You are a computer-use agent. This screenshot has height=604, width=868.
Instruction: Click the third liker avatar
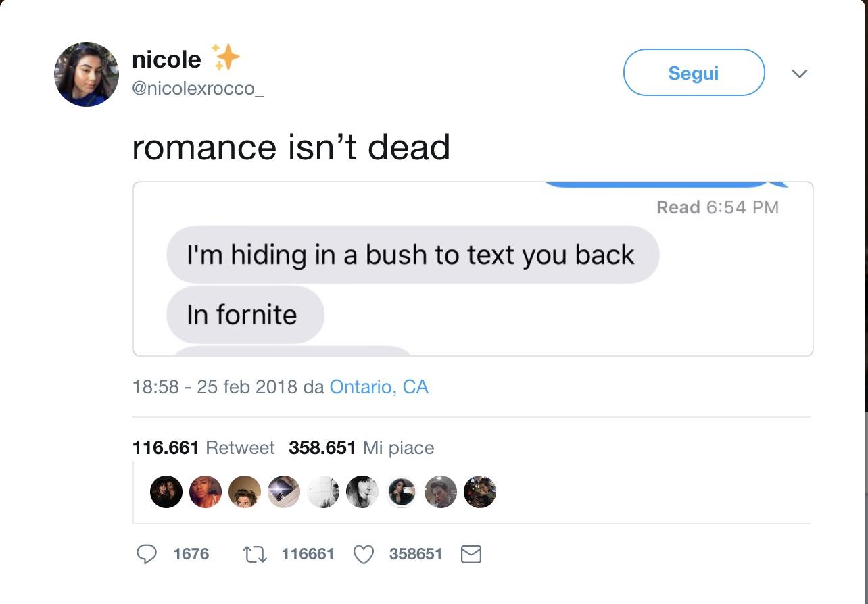tap(245, 492)
